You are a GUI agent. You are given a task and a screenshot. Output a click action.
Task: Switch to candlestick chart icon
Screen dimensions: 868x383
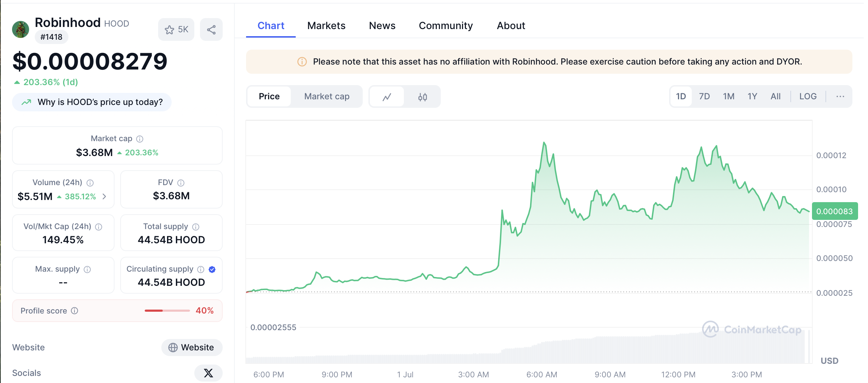(422, 97)
